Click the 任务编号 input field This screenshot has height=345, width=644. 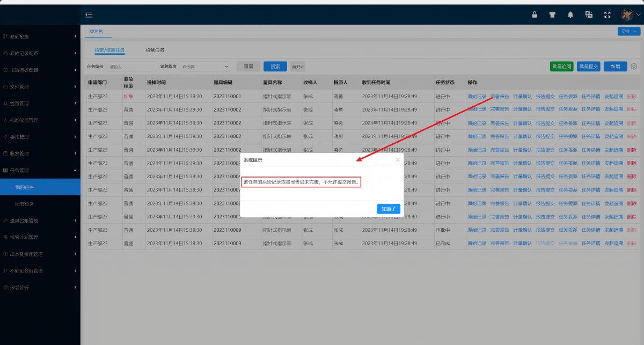131,67
